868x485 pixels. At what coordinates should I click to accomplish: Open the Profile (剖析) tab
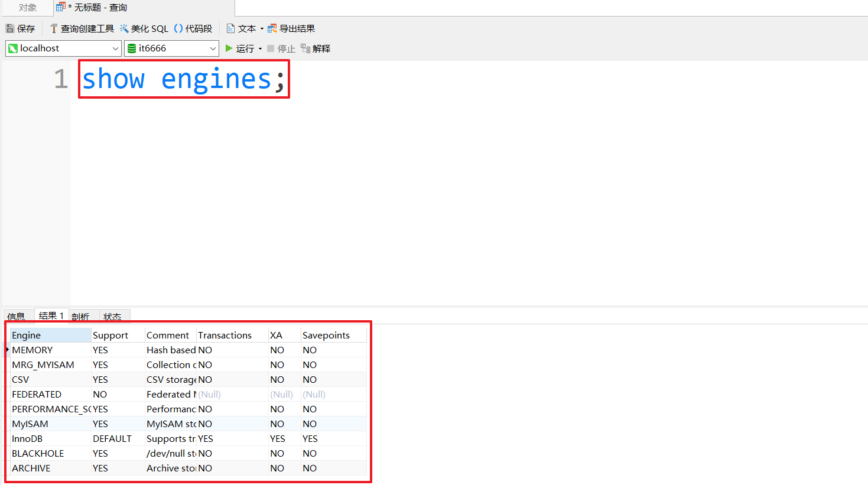[x=80, y=317]
